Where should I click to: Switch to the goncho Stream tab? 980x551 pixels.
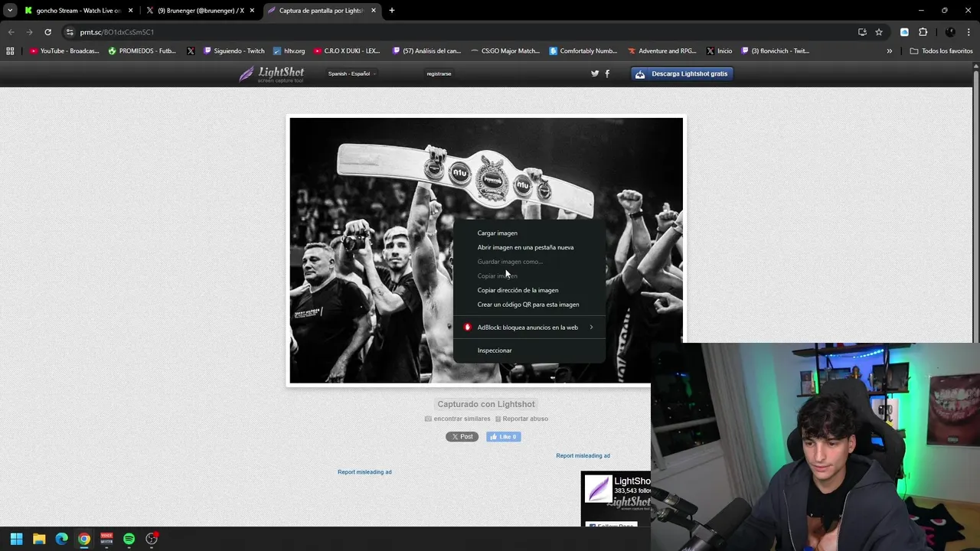tap(78, 11)
